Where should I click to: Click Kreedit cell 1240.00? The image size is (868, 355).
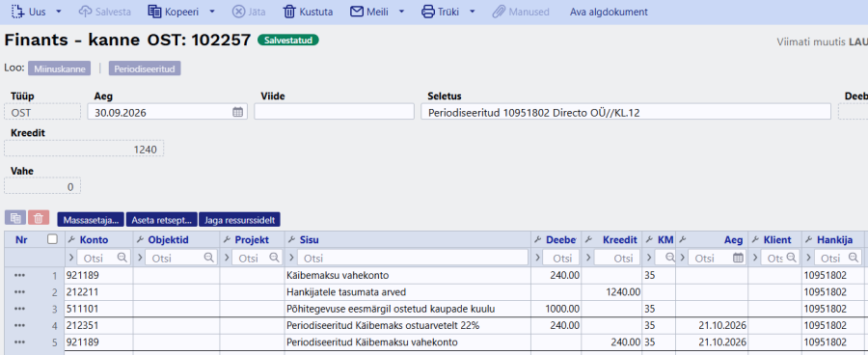click(x=611, y=292)
